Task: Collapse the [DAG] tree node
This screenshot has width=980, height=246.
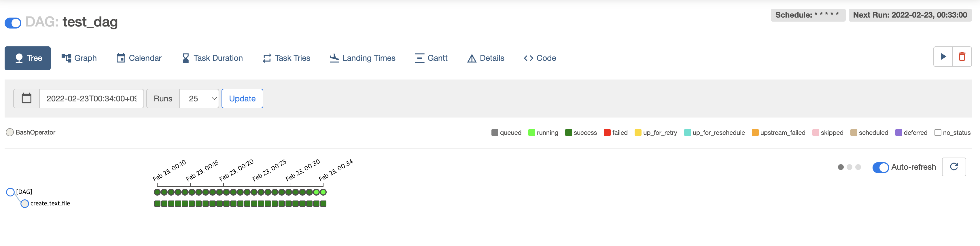Action: [x=10, y=192]
